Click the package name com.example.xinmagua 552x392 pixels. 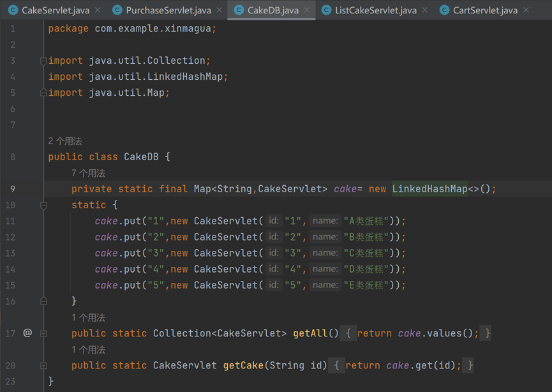click(153, 29)
